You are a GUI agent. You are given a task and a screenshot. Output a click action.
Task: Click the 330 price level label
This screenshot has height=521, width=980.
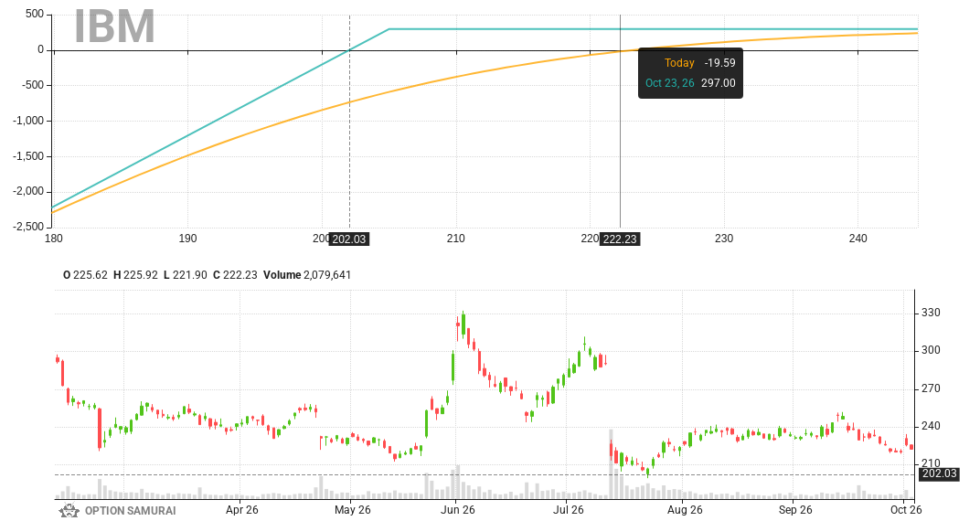931,313
